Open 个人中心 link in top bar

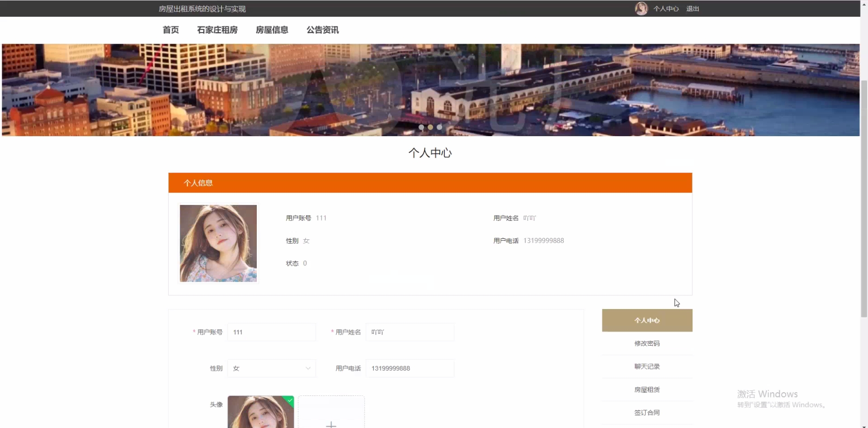coord(666,9)
